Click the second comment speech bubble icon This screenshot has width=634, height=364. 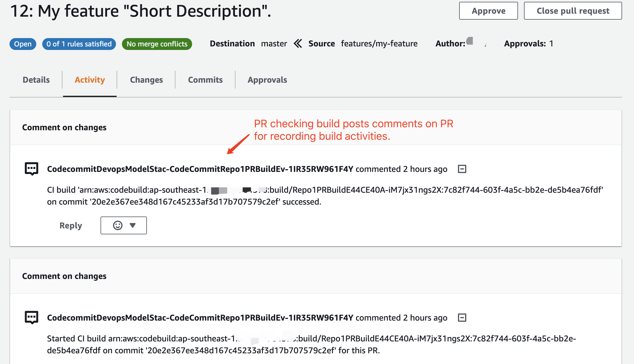[31, 317]
